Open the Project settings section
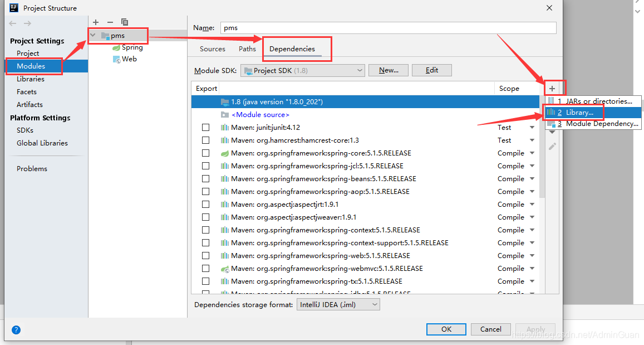644x345 pixels. (x=28, y=54)
